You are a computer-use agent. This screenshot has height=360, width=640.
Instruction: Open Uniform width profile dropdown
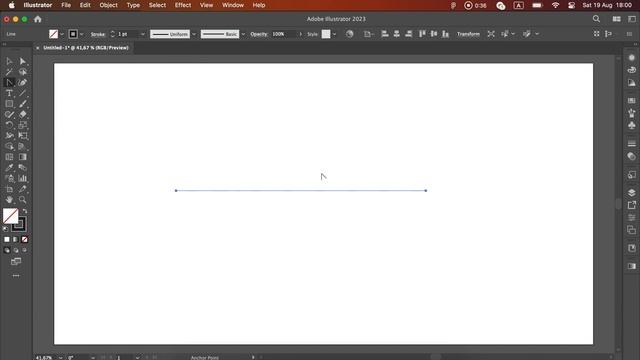pos(194,34)
